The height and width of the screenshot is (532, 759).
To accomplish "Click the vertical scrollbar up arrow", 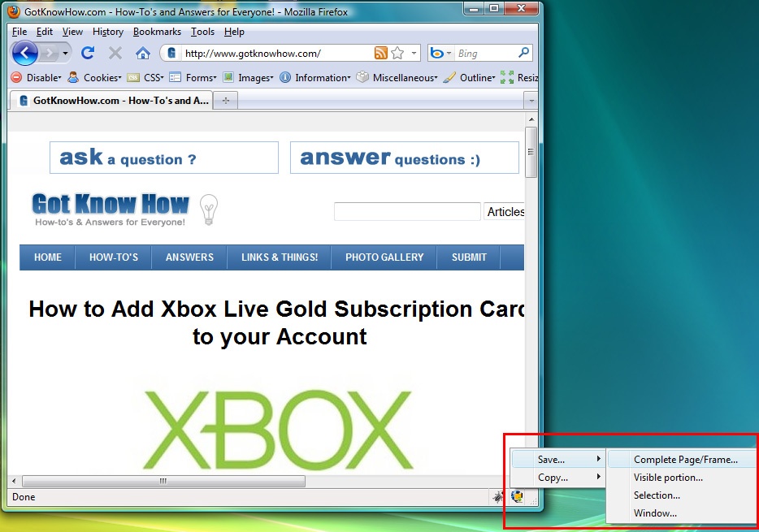I will 531,119.
